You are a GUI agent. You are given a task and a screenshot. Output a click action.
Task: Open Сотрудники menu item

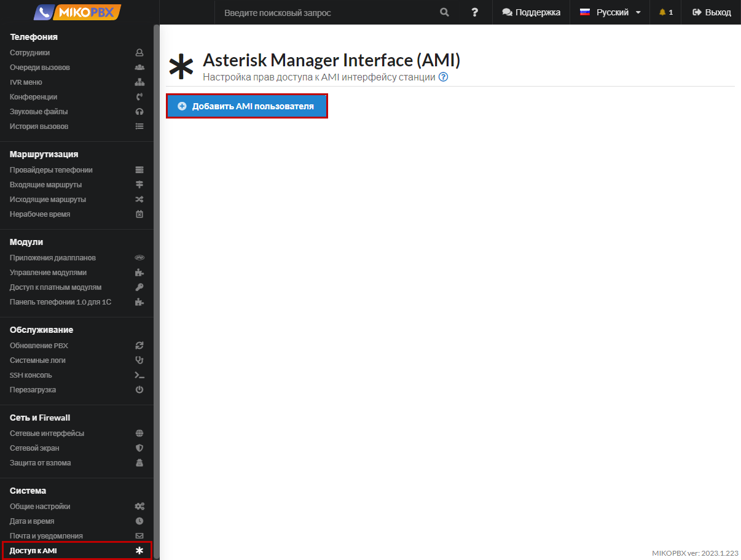click(30, 53)
